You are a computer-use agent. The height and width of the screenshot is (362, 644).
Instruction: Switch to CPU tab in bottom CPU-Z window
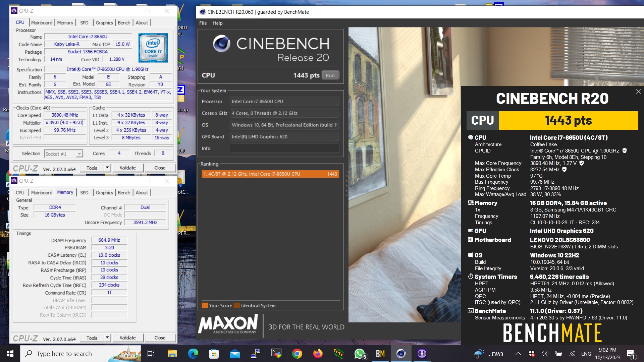(20, 192)
